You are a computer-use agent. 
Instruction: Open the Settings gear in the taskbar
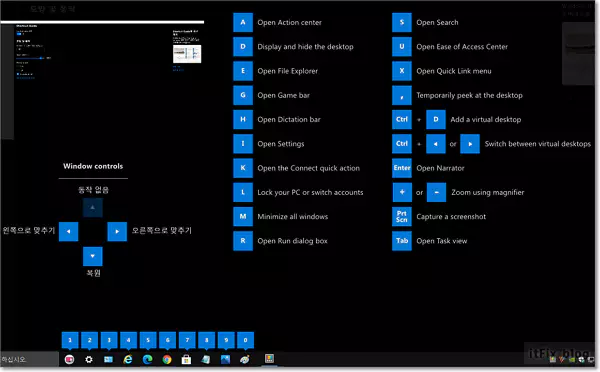(x=89, y=359)
